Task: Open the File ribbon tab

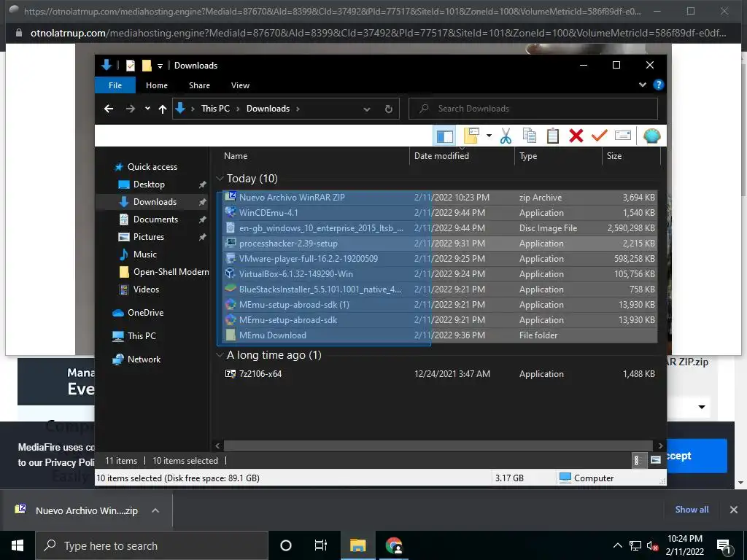Action: pyautogui.click(x=115, y=85)
